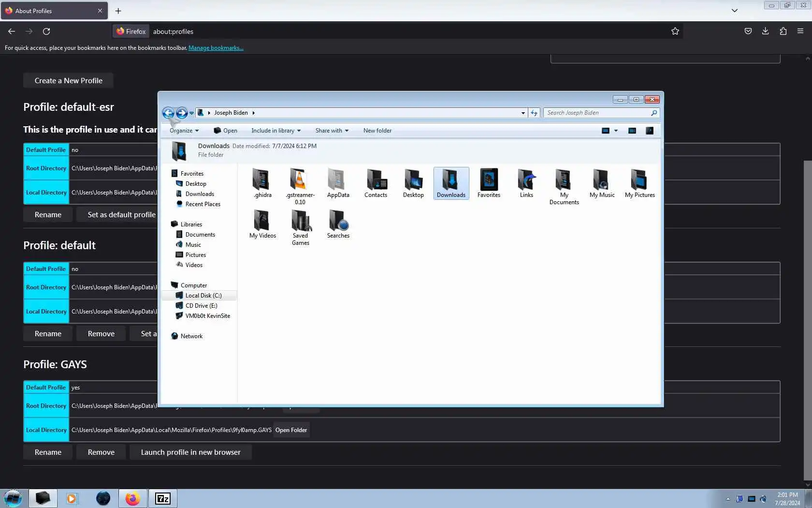Viewport: 812px width, 508px height.
Task: Open Firefox Pocket save icon
Action: click(748, 31)
